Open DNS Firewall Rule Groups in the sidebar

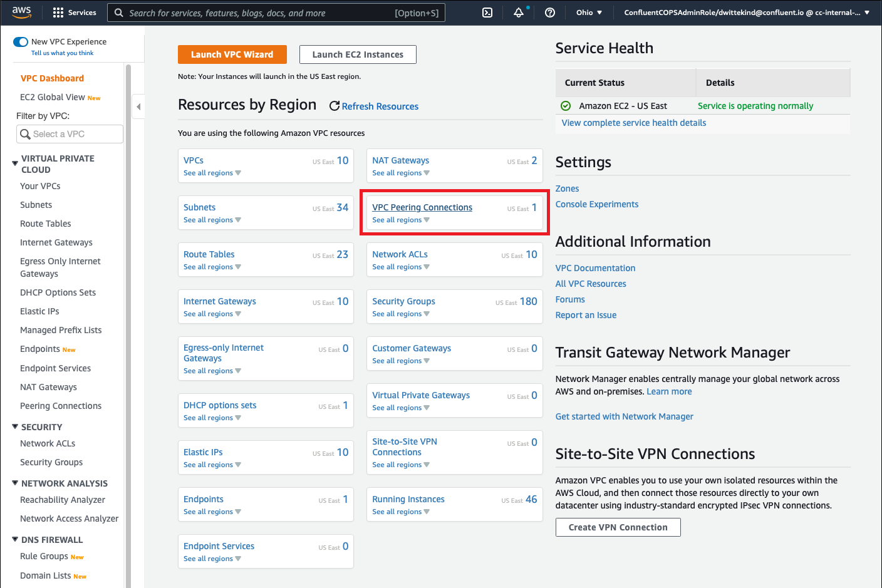tap(44, 556)
